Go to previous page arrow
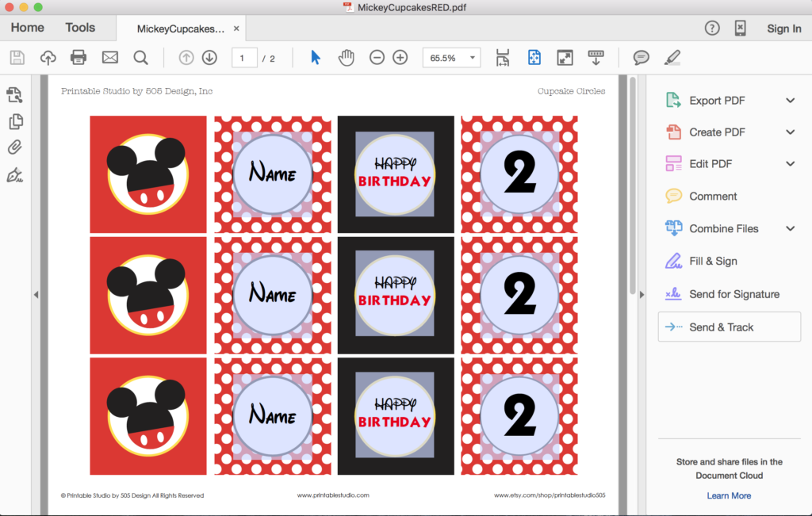The height and width of the screenshot is (516, 812). (186, 57)
